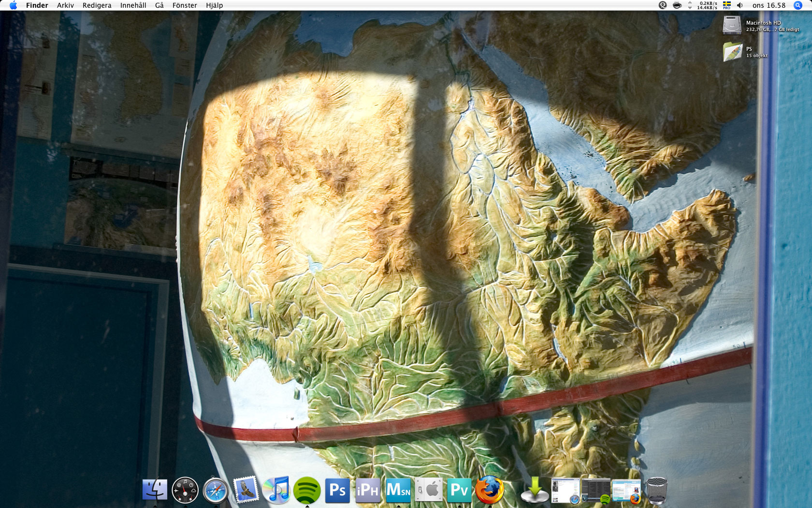Click the coffee cup menu bar icon
Image resolution: width=812 pixels, height=508 pixels.
[677, 5]
